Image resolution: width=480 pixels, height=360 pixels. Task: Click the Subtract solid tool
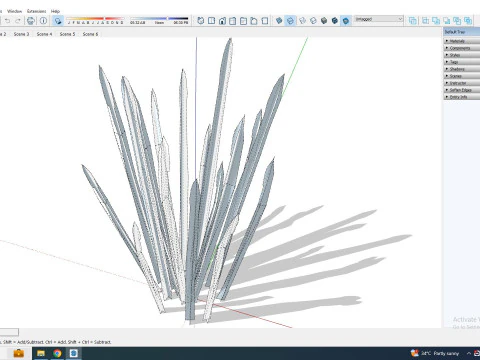click(446, 21)
